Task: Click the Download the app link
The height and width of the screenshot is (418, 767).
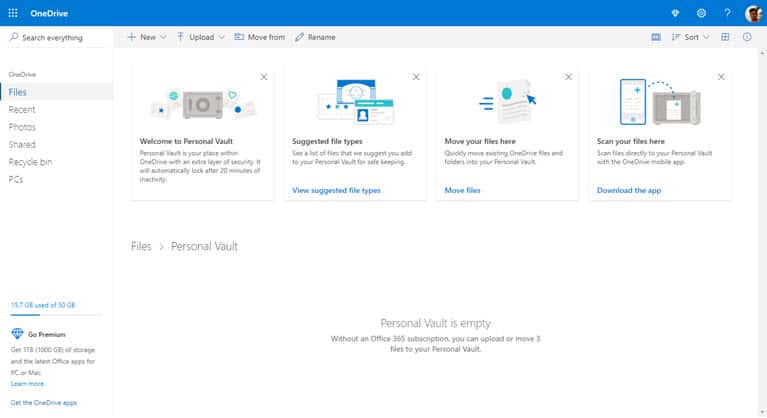Action: pos(629,190)
